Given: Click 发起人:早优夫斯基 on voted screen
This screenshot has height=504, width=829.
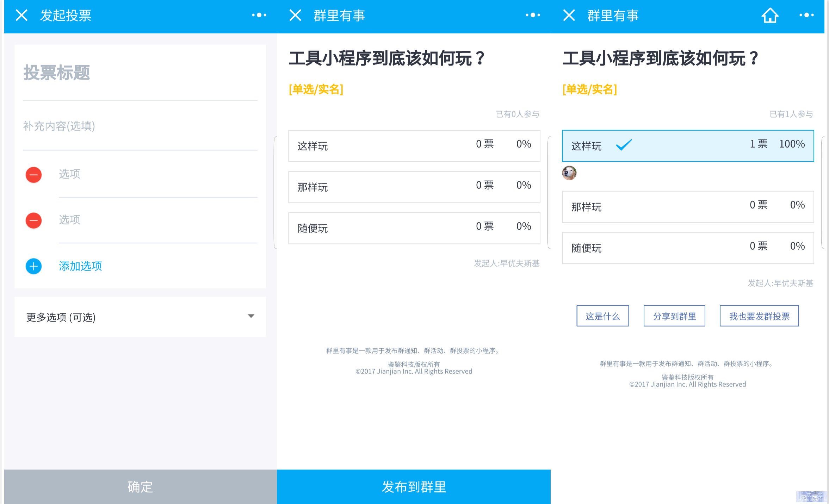Looking at the screenshot, I should point(780,283).
